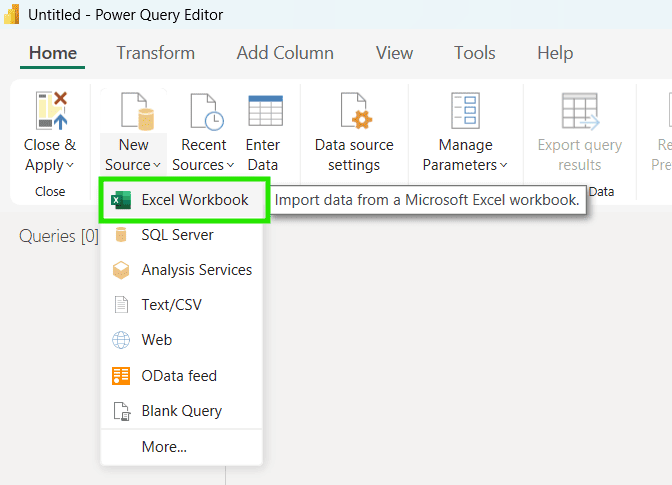Expand the Recent Sources dropdown arrow
This screenshot has height=485, width=672.
point(231,165)
